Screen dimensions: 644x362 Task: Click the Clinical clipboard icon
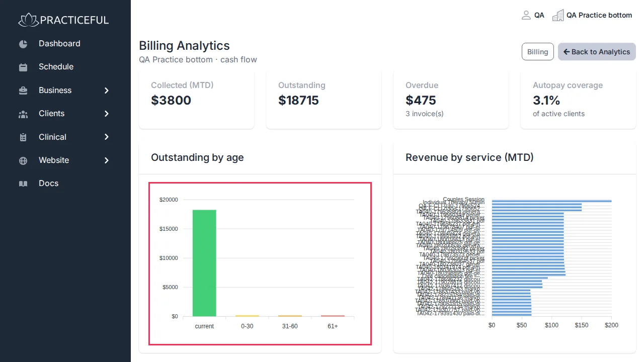pyautogui.click(x=23, y=137)
